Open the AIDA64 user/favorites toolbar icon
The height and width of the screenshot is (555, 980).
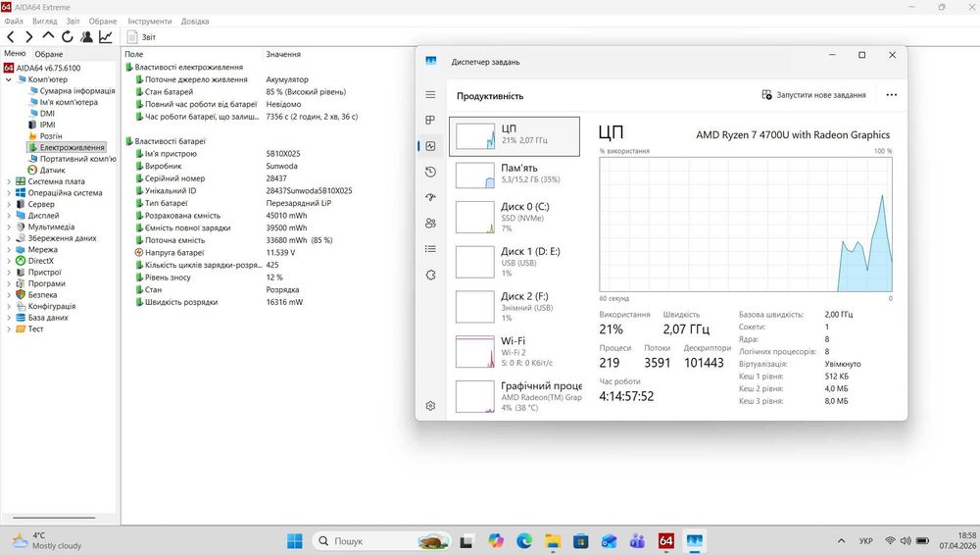tap(86, 37)
